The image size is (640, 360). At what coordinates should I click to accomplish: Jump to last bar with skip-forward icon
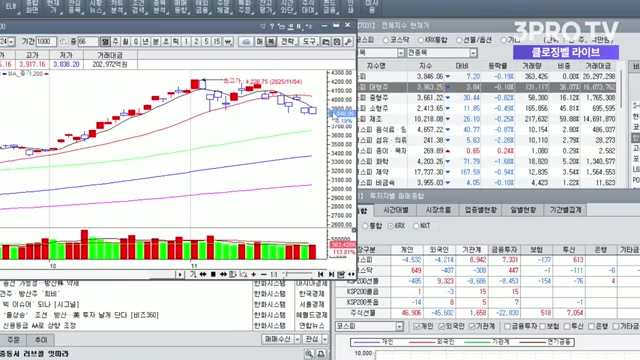pos(331,274)
